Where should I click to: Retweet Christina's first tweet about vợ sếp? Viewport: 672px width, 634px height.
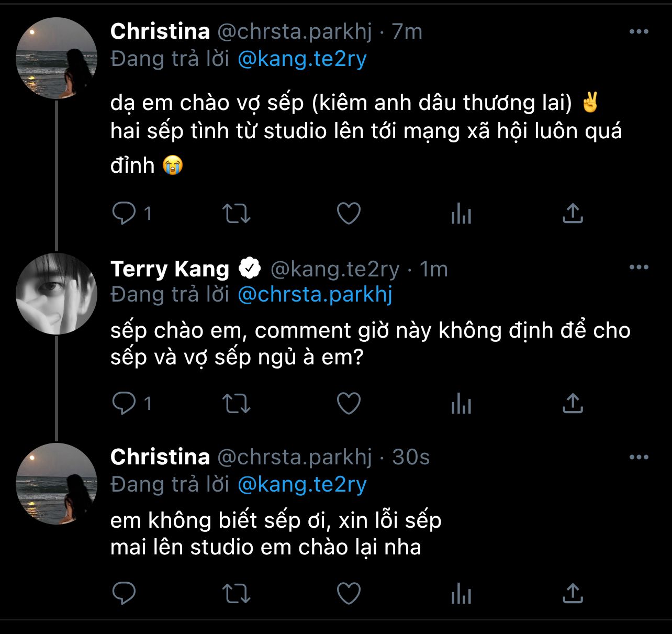(x=237, y=214)
